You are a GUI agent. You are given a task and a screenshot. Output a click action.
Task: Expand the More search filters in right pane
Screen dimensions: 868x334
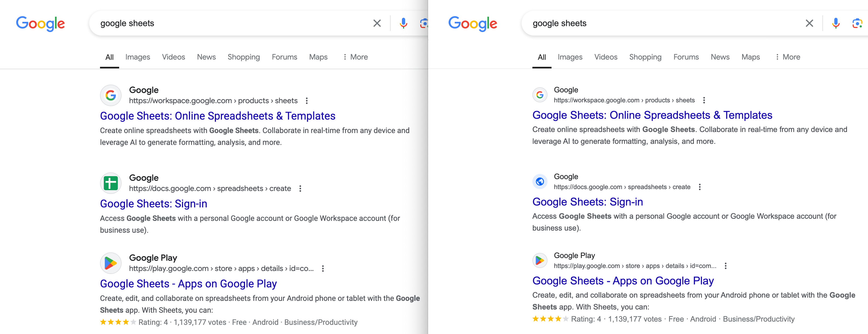pos(787,57)
